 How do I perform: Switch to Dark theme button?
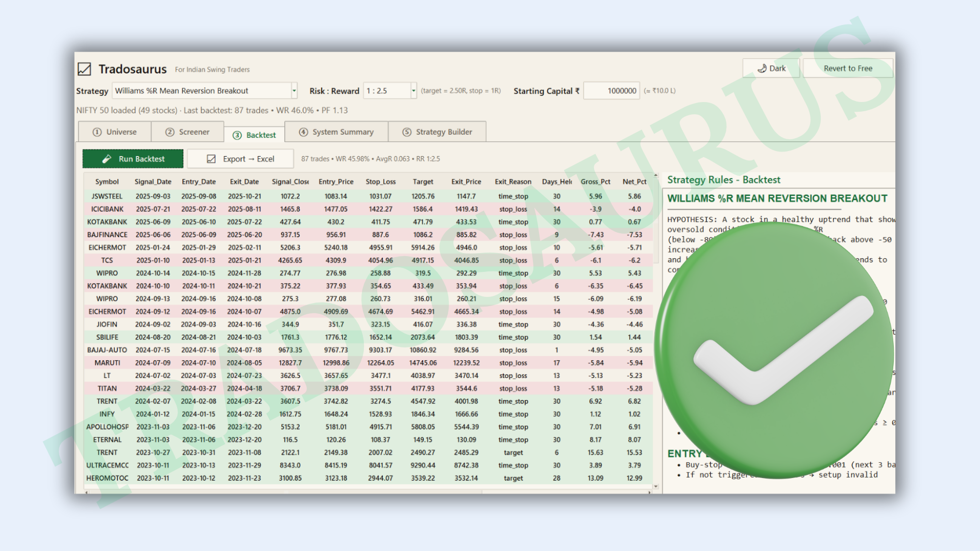(771, 68)
